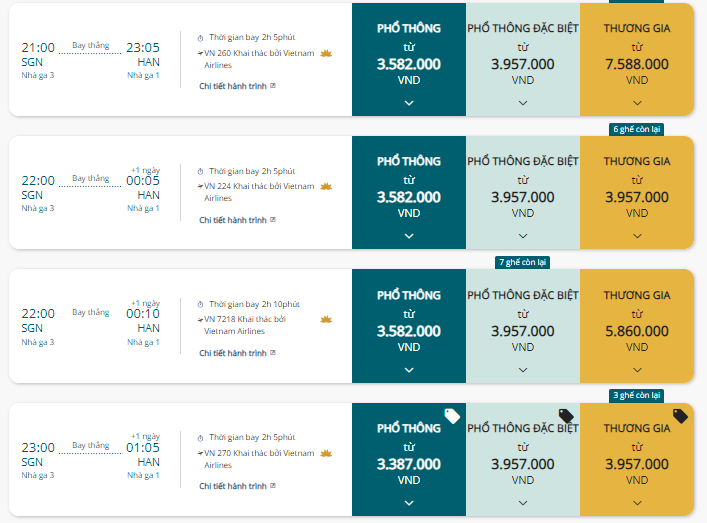Expand Thương Gia 5.860.000 VND fare chevron
This screenshot has height=523, width=707.
pos(637,369)
